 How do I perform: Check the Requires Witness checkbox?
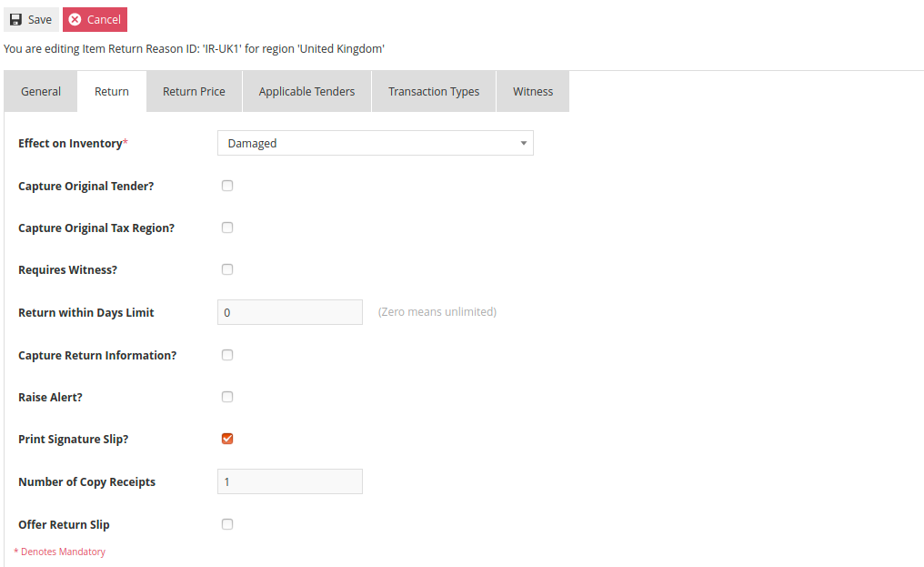(x=227, y=269)
